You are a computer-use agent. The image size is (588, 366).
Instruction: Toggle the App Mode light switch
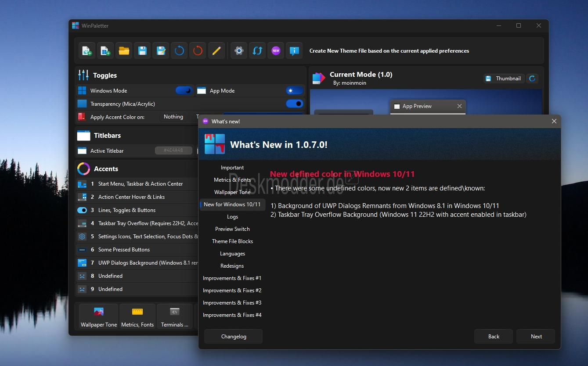point(295,90)
